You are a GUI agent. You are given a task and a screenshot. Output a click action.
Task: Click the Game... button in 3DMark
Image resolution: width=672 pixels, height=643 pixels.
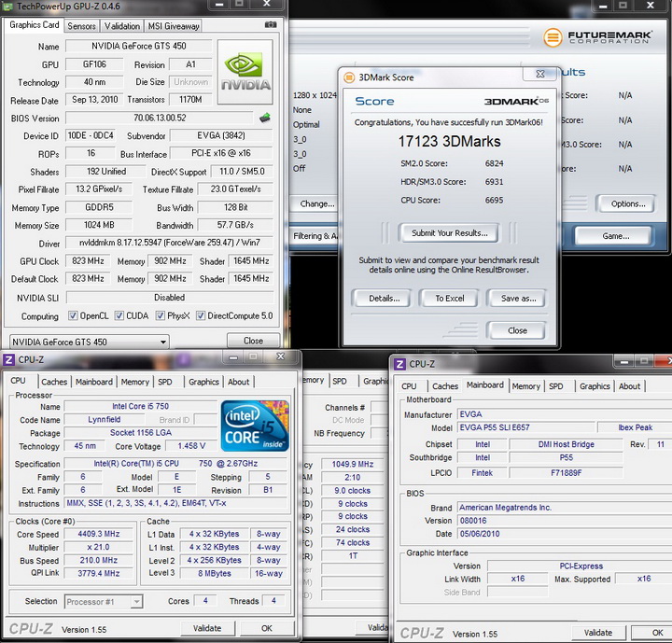point(615,236)
